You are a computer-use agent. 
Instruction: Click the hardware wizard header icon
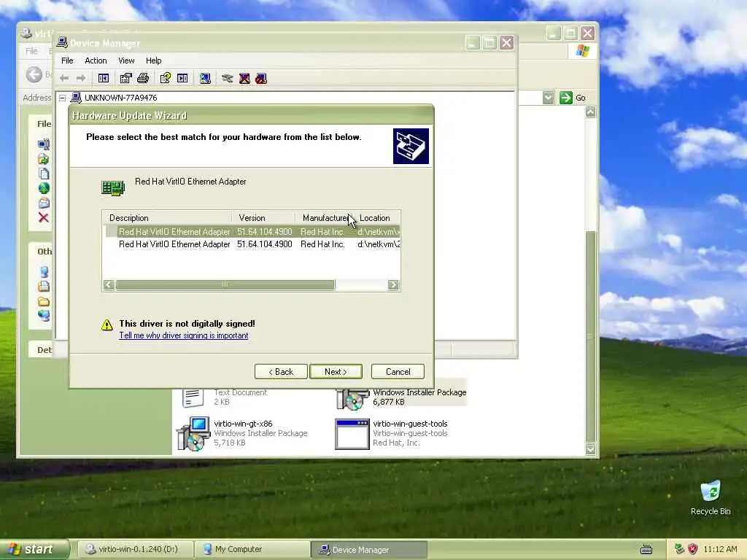[411, 146]
